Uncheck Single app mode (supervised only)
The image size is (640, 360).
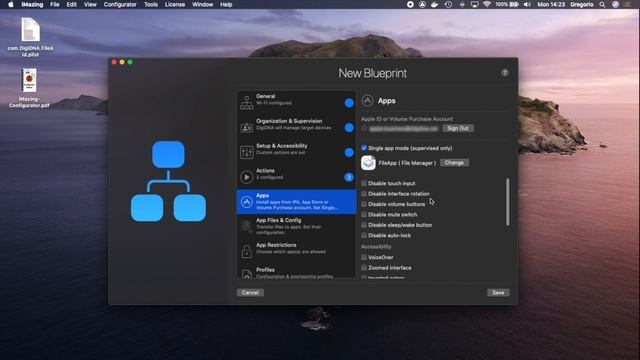[x=364, y=148]
